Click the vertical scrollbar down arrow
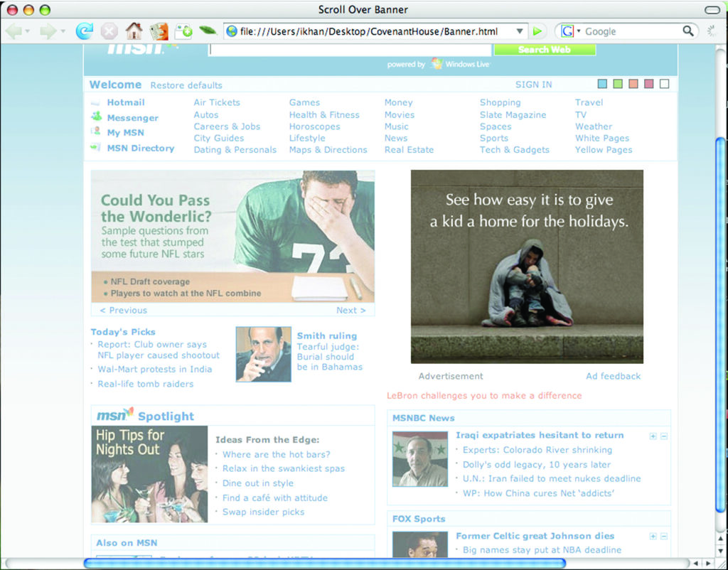 coord(720,551)
